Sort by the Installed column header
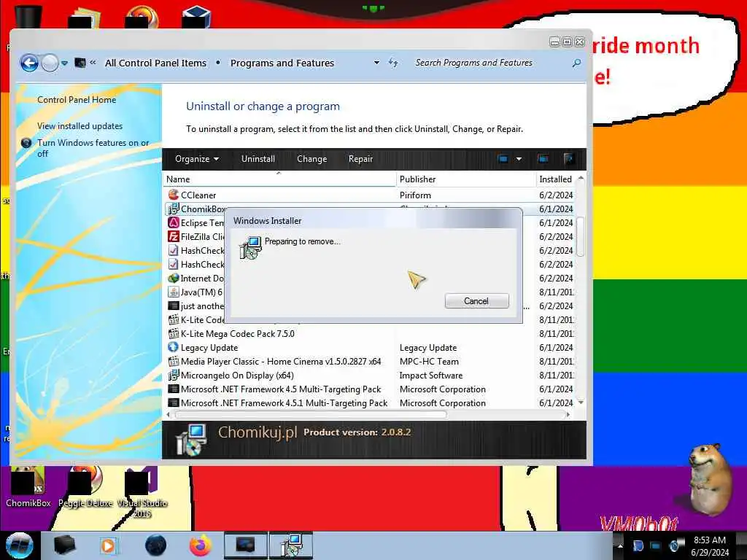The height and width of the screenshot is (560, 747). [555, 179]
